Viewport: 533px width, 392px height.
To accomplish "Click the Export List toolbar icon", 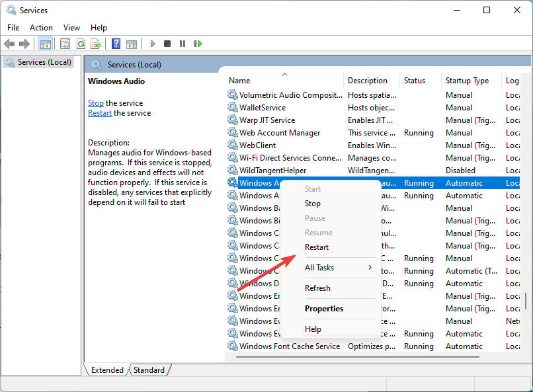I will click(96, 44).
